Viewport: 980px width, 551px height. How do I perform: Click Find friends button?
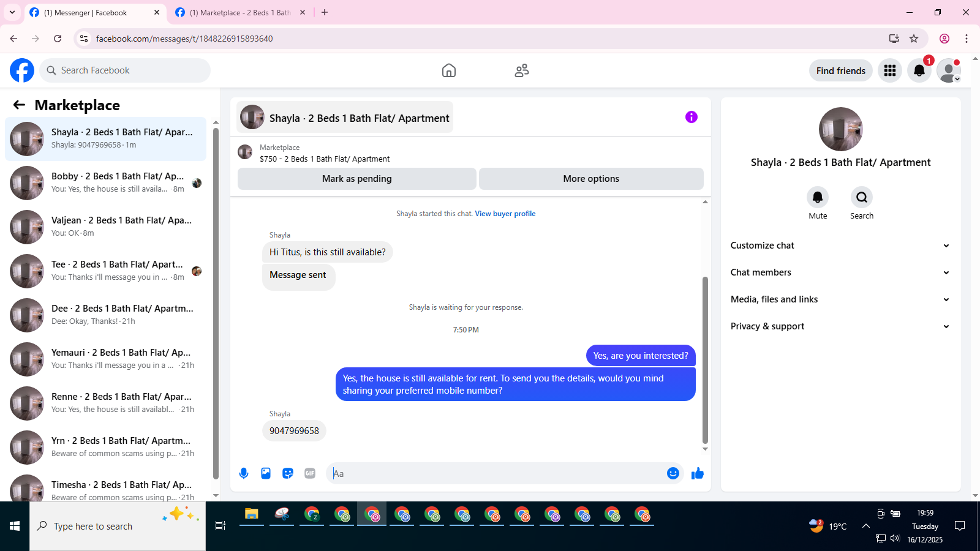[841, 70]
